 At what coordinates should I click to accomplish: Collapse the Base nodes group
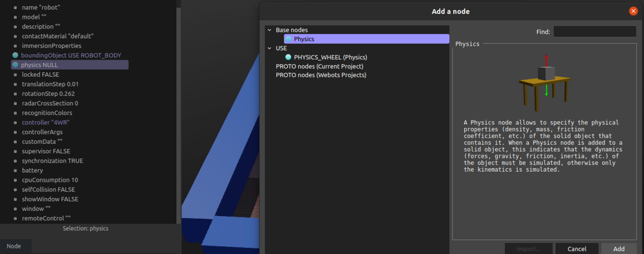[x=269, y=30]
